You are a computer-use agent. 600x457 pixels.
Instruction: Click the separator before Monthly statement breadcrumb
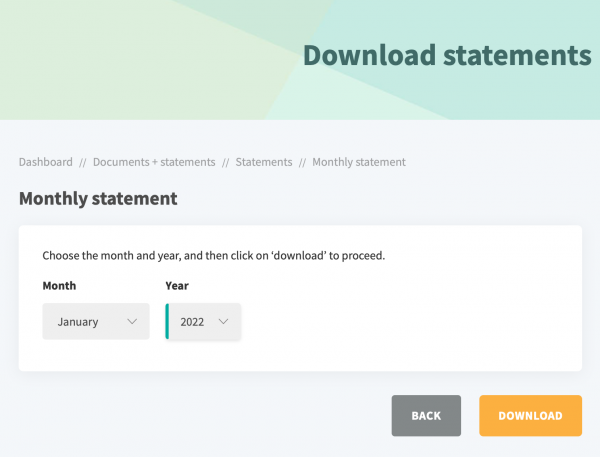click(303, 162)
